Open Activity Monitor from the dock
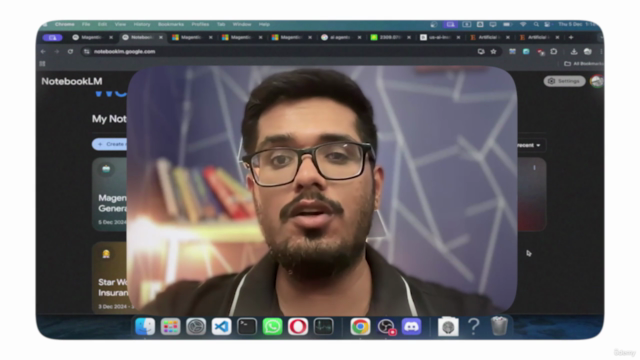Image resolution: width=640 pixels, height=360 pixels. click(x=323, y=327)
